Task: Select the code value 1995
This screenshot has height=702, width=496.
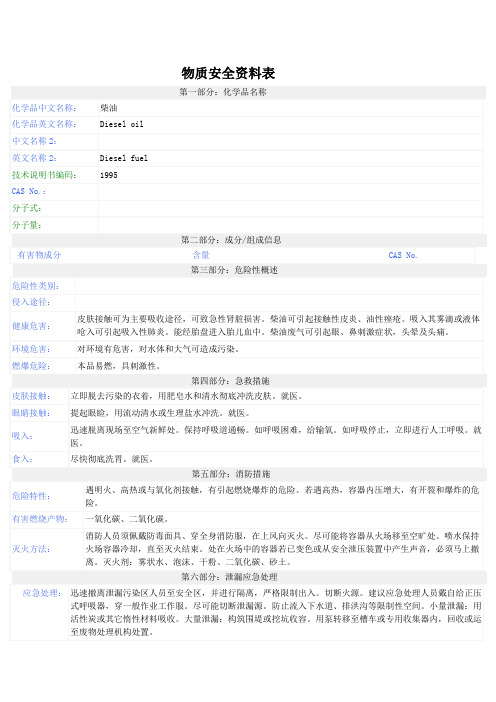Action: (x=109, y=175)
